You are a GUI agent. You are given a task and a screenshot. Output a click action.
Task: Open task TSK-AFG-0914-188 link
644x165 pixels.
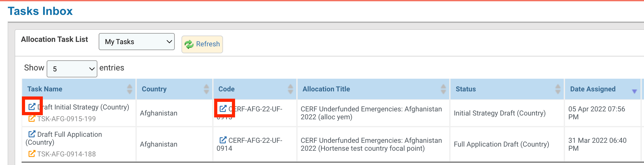(66, 154)
